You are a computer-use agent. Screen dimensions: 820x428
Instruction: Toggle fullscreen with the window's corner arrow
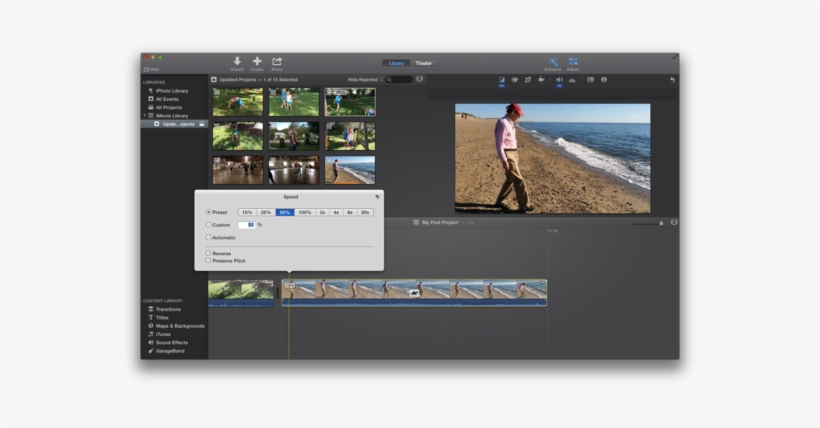pos(674,57)
